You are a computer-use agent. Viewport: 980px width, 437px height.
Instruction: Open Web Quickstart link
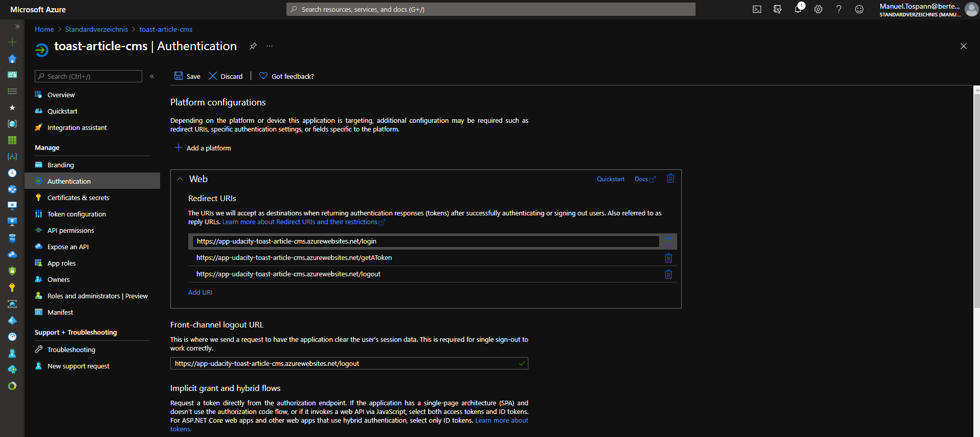pyautogui.click(x=611, y=179)
